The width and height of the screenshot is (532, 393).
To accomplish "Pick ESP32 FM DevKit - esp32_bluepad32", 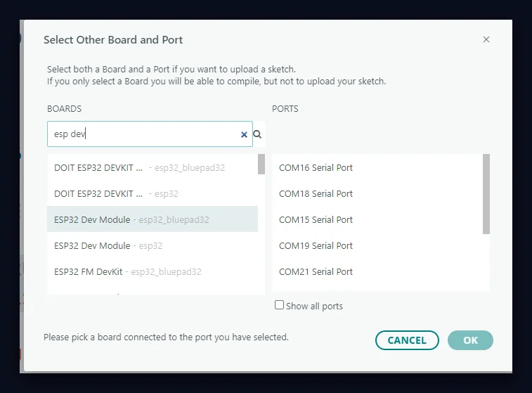I will tap(153, 272).
